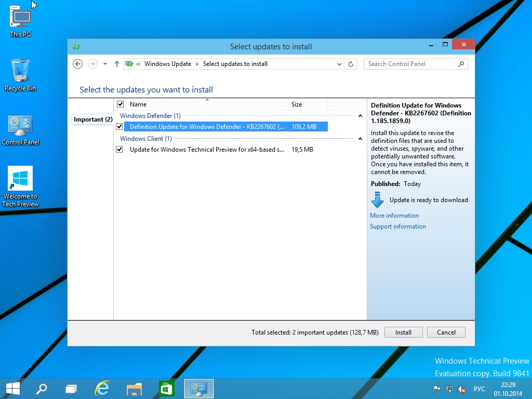Click Select updates to install breadcrumb
The width and height of the screenshot is (532, 399).
point(235,64)
